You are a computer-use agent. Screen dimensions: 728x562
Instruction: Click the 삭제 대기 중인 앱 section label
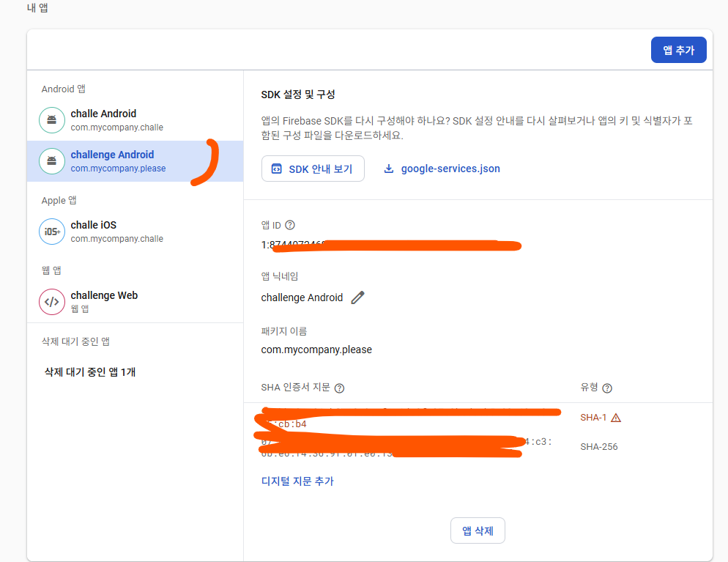point(75,341)
